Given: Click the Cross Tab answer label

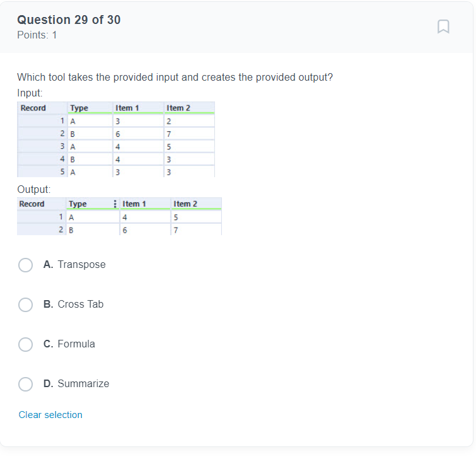Looking at the screenshot, I should pos(81,304).
